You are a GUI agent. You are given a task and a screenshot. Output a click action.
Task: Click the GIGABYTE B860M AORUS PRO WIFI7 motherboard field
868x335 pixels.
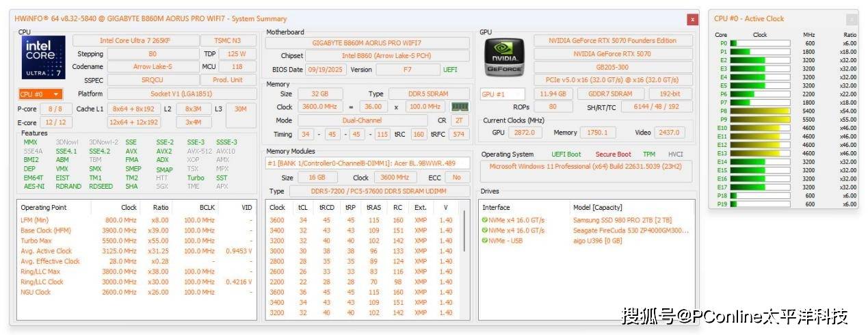367,43
